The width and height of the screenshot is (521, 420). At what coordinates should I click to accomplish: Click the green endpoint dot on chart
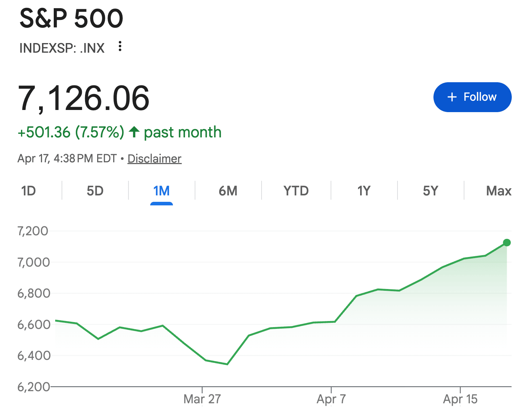point(507,243)
